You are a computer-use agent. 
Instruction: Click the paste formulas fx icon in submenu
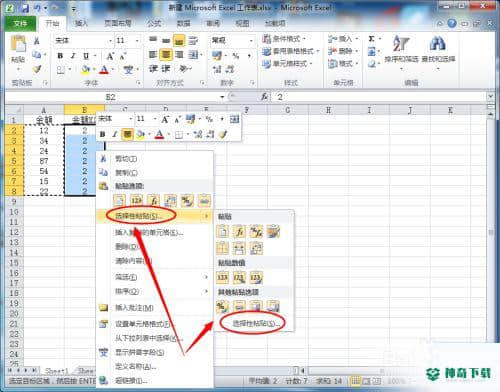pyautogui.click(x=239, y=231)
